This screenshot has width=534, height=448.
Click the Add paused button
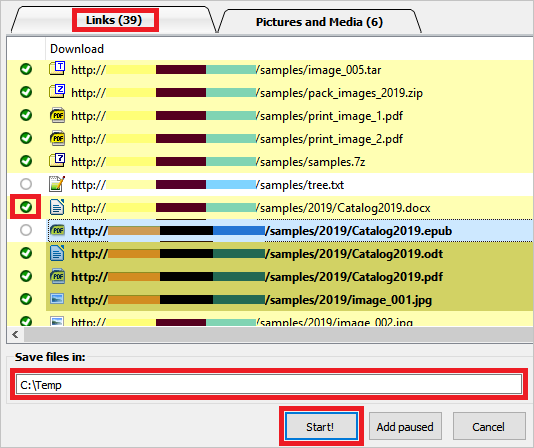click(x=405, y=426)
